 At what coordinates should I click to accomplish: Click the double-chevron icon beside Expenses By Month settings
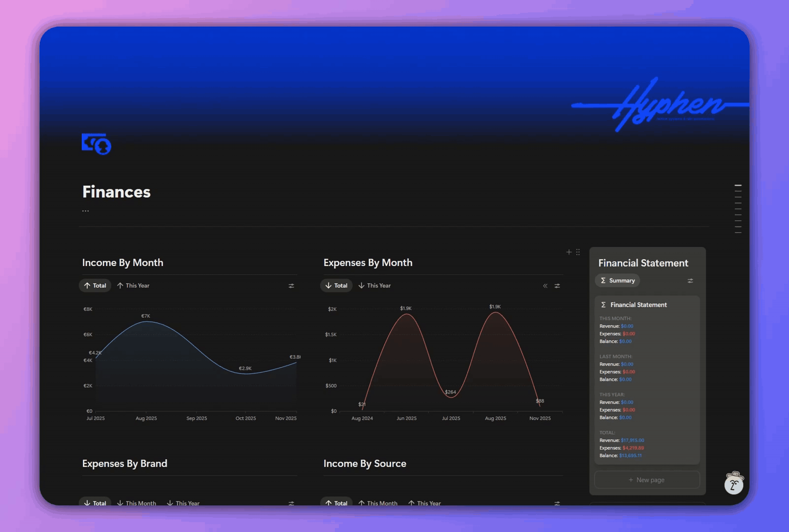(x=545, y=286)
